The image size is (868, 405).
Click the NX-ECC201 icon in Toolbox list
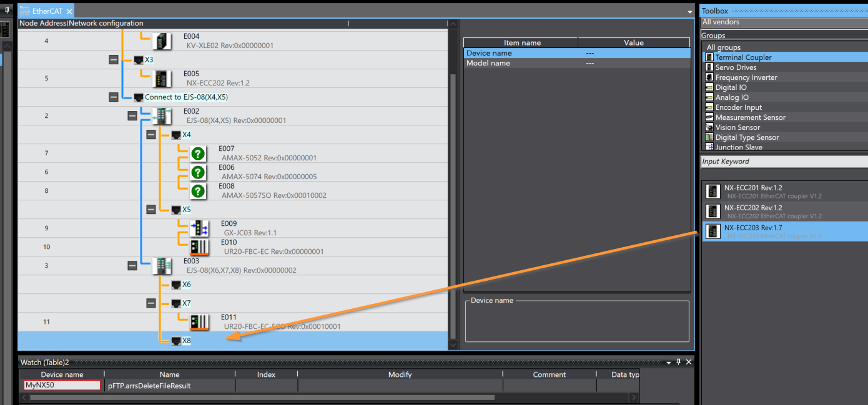(713, 192)
